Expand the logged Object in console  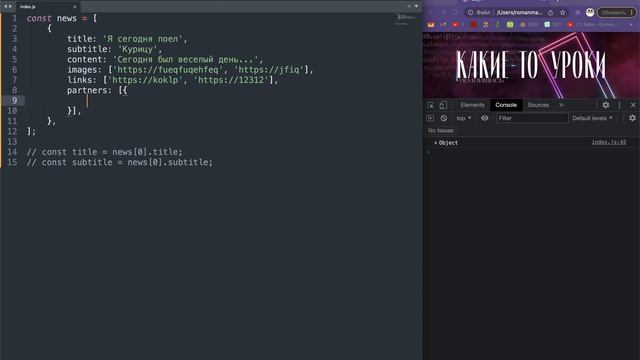tap(436, 143)
